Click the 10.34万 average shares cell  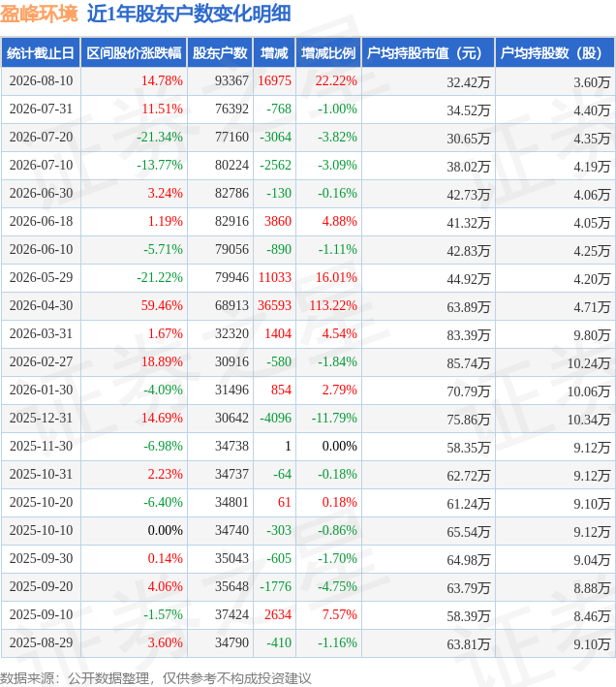pos(588,420)
